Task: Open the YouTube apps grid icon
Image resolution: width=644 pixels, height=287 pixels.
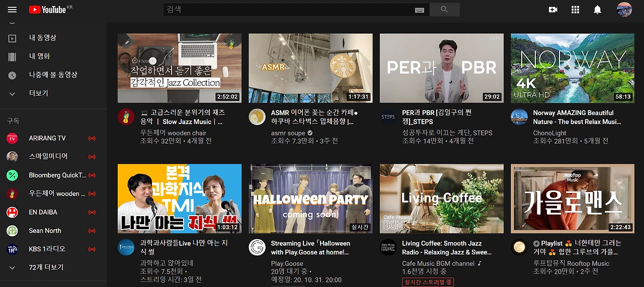Action: tap(576, 10)
